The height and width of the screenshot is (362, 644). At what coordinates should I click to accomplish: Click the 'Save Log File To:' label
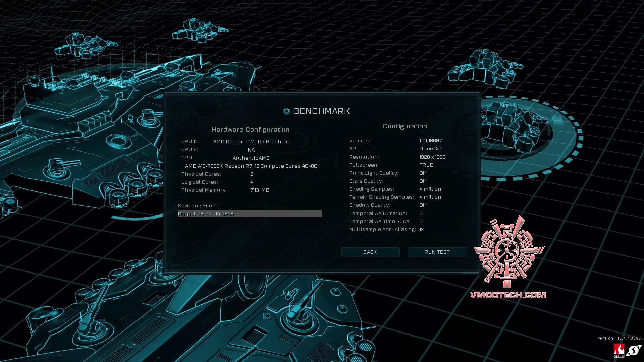tap(199, 206)
